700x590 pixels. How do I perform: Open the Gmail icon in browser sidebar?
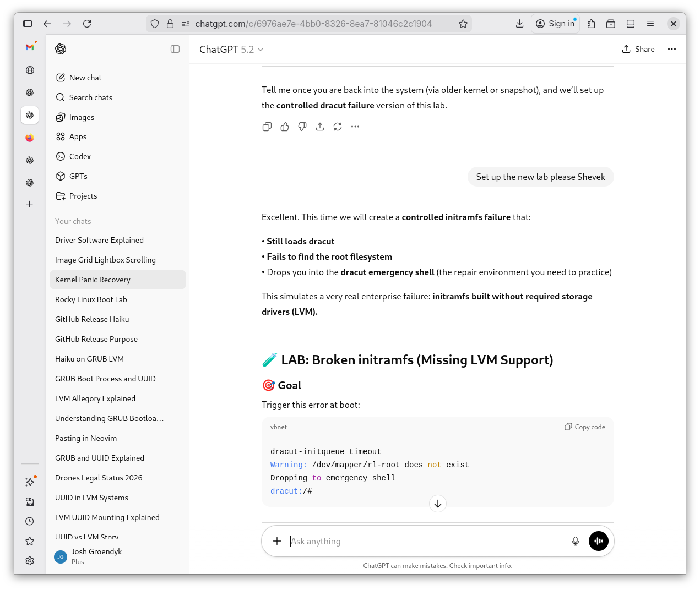point(30,47)
